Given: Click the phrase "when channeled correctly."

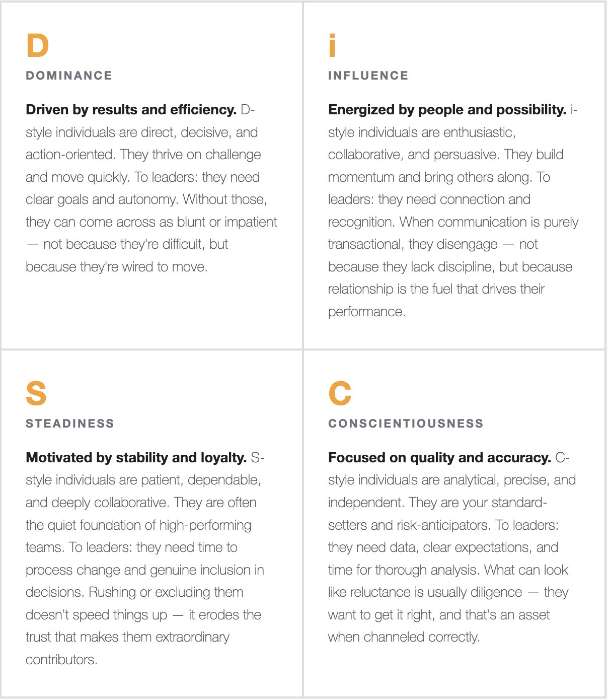Looking at the screenshot, I should pos(404,637).
